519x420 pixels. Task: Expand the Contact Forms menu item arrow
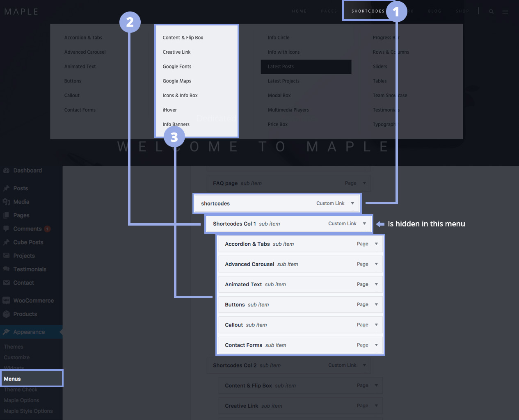pyautogui.click(x=376, y=345)
